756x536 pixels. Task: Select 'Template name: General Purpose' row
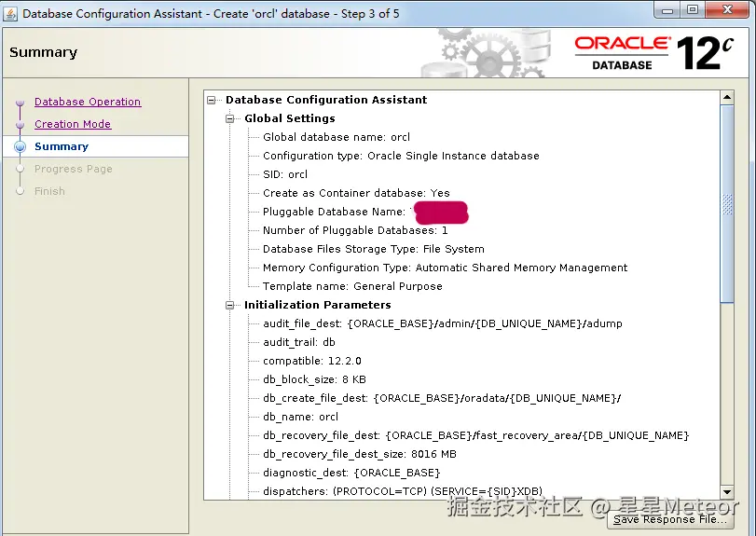click(352, 286)
